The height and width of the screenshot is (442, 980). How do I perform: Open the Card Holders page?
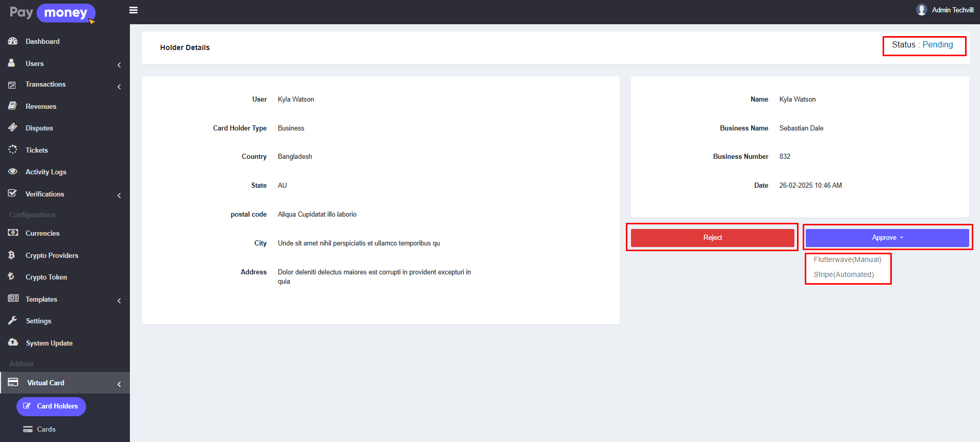[x=51, y=406]
